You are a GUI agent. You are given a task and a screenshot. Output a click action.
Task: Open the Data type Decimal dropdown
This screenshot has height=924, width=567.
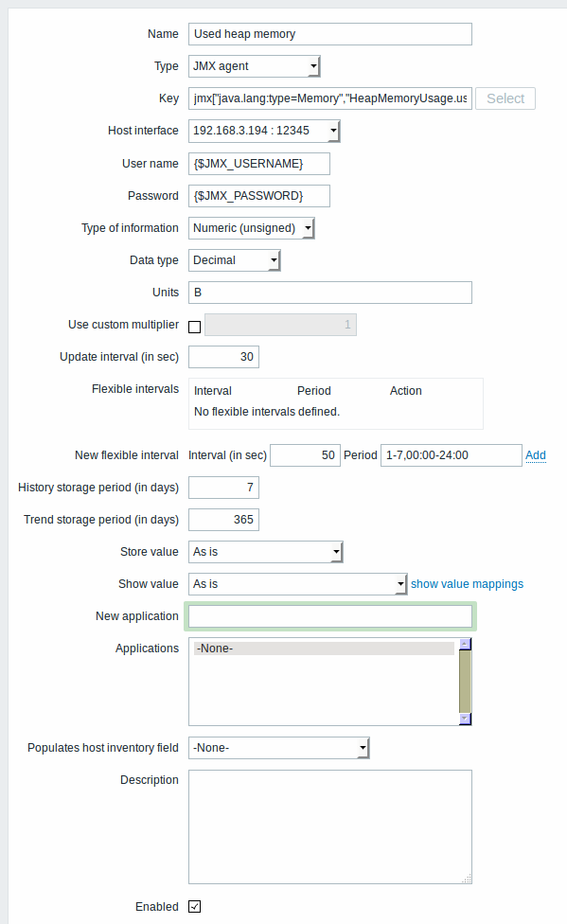[x=235, y=260]
